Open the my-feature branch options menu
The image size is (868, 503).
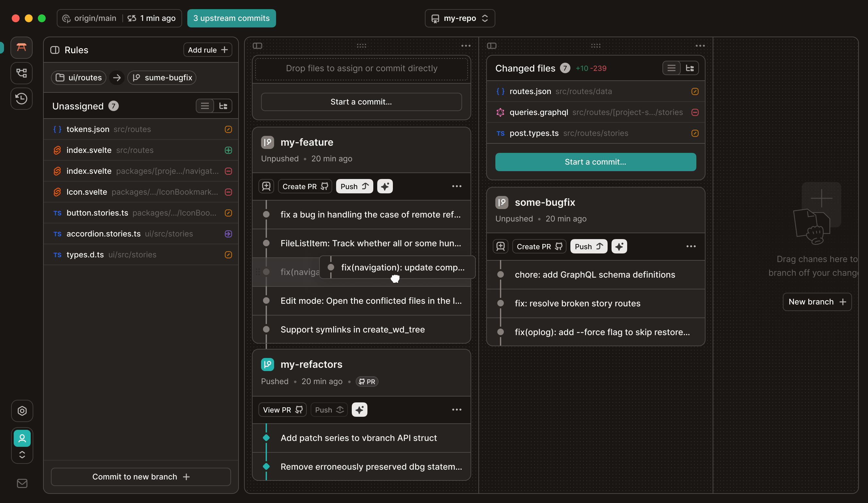point(457,186)
